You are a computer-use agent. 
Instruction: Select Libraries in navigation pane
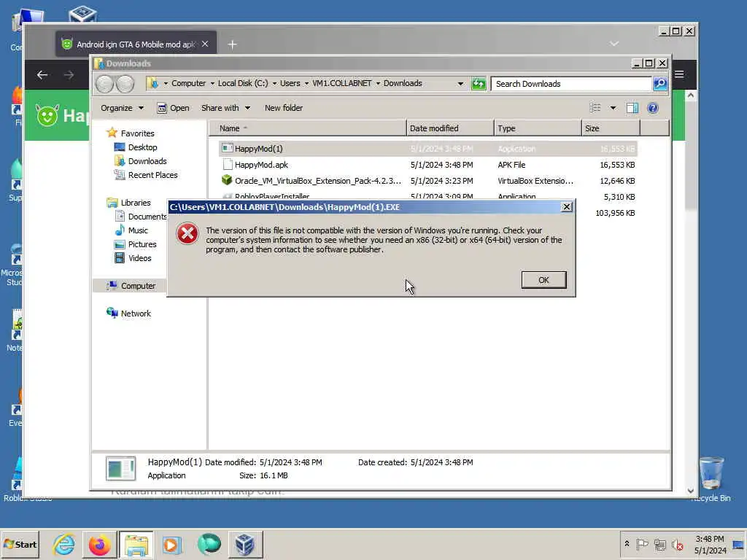click(x=128, y=203)
